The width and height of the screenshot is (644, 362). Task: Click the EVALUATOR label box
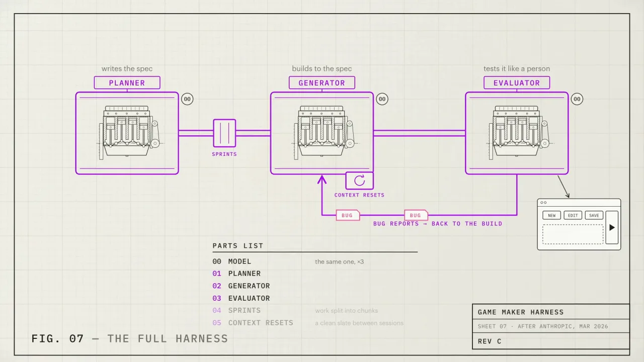pyautogui.click(x=517, y=83)
